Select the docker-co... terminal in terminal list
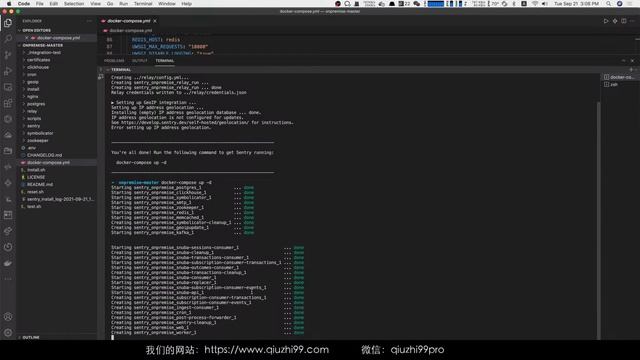Image resolution: width=640 pixels, height=360 pixels. point(619,77)
